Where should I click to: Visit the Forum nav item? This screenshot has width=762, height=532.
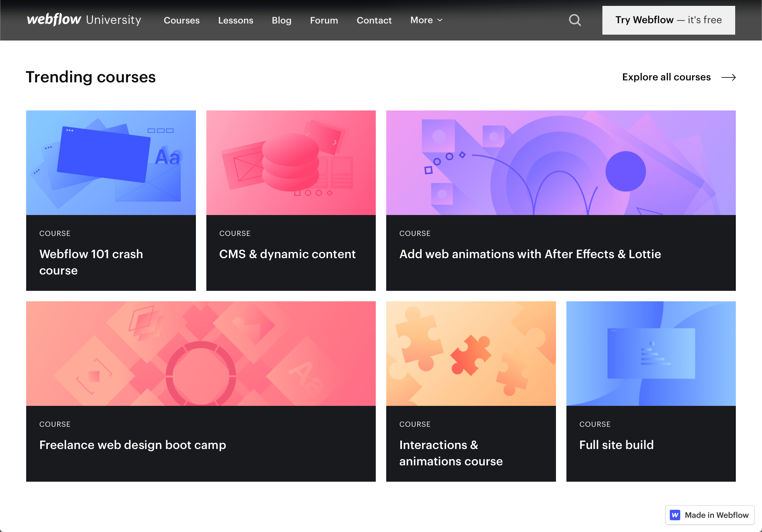point(324,20)
